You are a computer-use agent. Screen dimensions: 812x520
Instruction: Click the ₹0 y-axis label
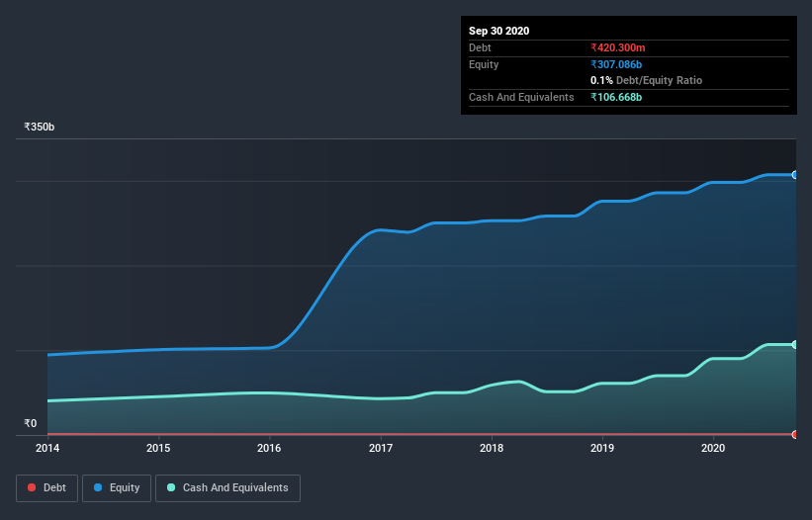click(x=30, y=423)
